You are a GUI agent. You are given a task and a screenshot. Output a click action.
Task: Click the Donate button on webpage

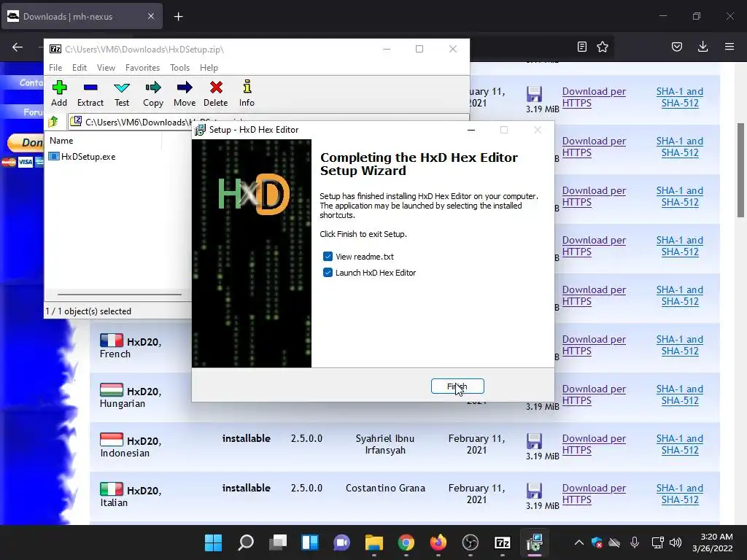[x=26, y=142]
